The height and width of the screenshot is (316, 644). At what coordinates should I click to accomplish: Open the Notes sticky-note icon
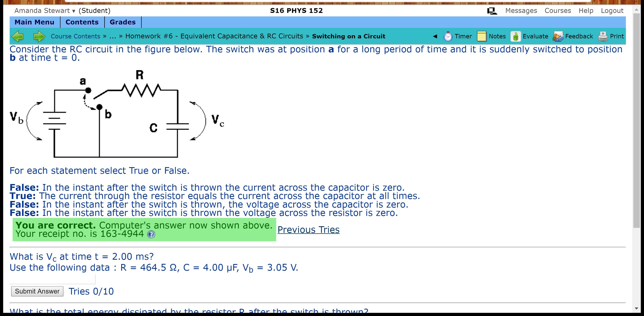pyautogui.click(x=481, y=36)
